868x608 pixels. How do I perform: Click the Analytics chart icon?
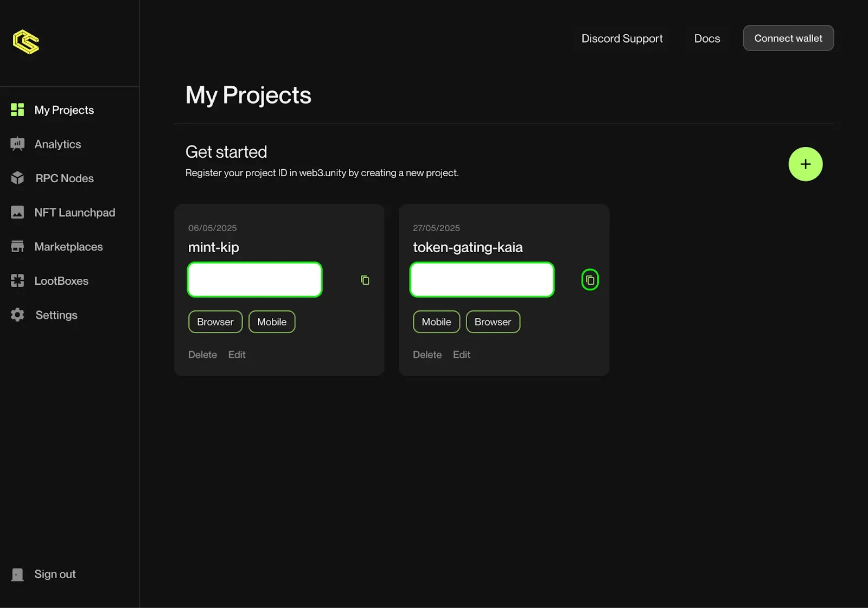click(17, 144)
